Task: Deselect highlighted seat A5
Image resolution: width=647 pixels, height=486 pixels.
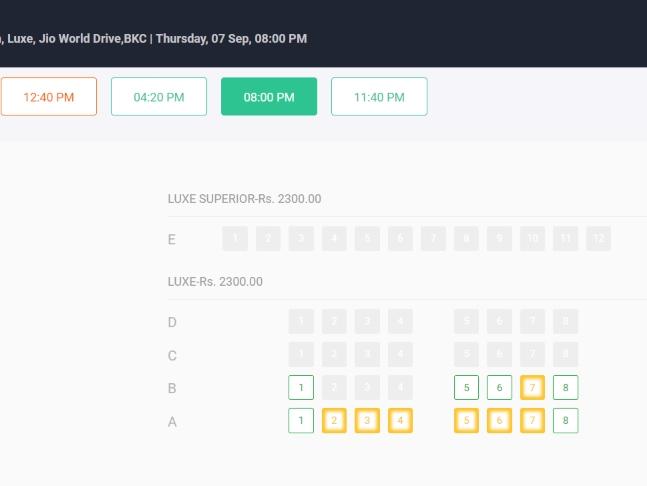Action: click(x=466, y=420)
